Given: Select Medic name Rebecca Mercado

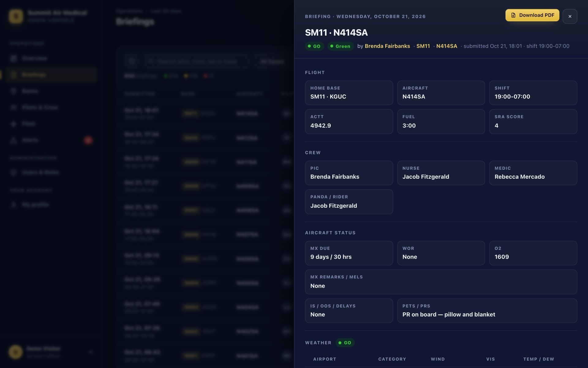Looking at the screenshot, I should pyautogui.click(x=519, y=177).
